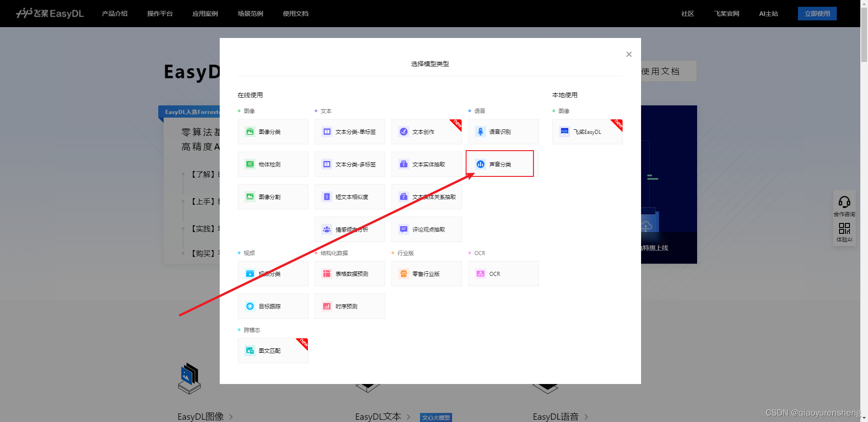The width and height of the screenshot is (868, 422).
Task: Click the 评论观点抽取 icon
Action: [404, 229]
